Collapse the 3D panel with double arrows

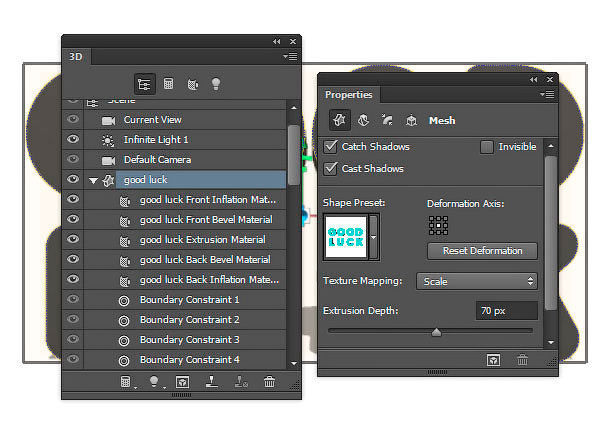pos(277,41)
